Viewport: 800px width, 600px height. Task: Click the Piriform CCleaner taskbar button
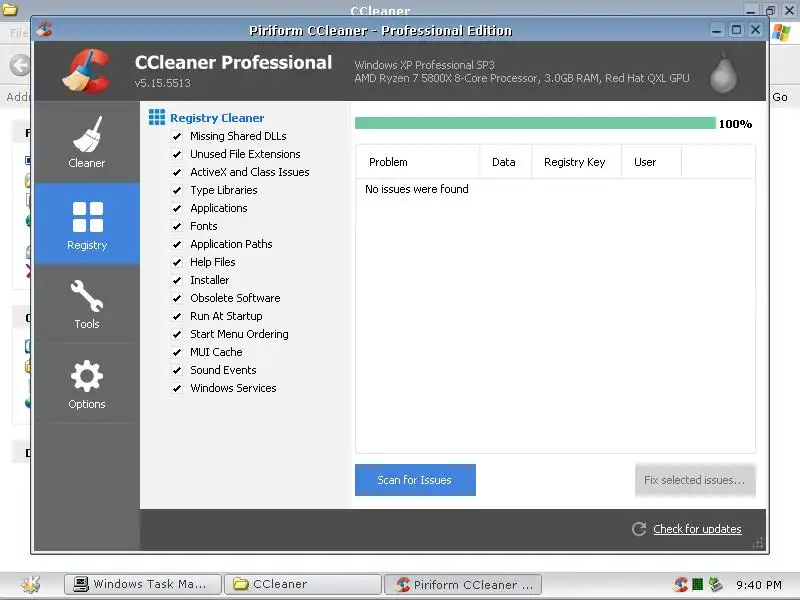click(463, 584)
